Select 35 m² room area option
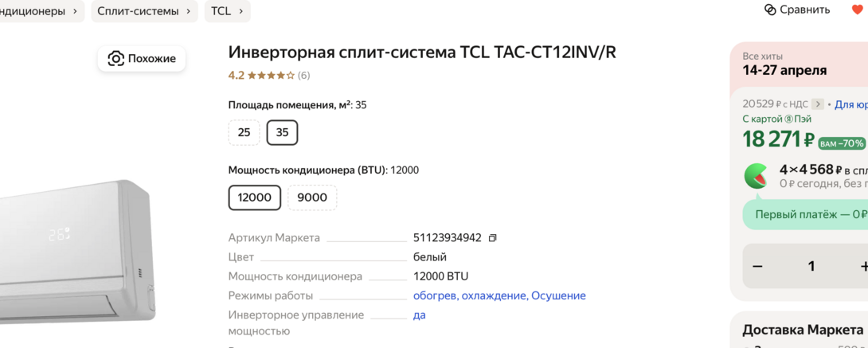868x348 pixels. pyautogui.click(x=282, y=132)
